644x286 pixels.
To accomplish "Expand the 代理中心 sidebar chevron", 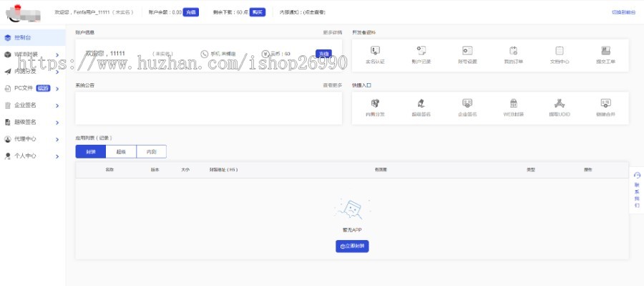I will [x=57, y=140].
